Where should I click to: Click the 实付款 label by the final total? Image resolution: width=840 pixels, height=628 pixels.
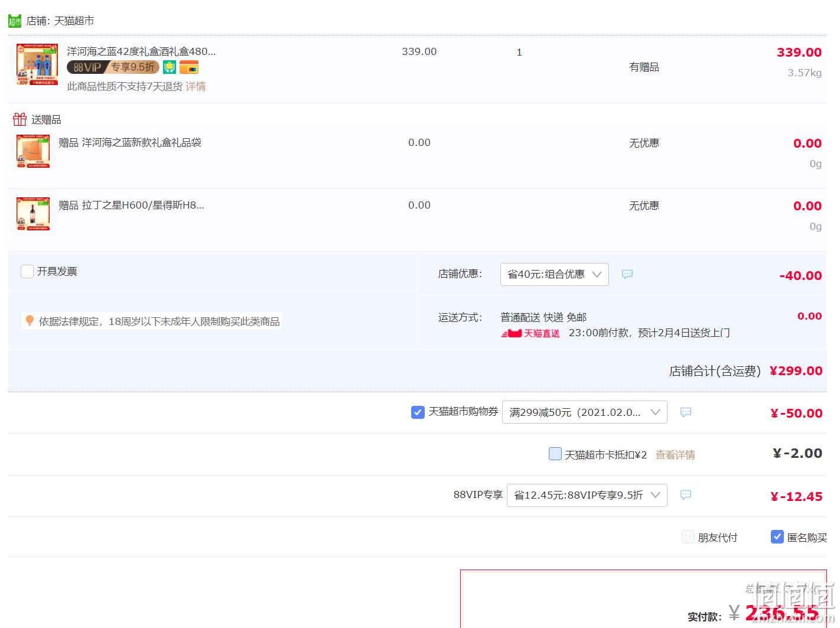point(705,617)
